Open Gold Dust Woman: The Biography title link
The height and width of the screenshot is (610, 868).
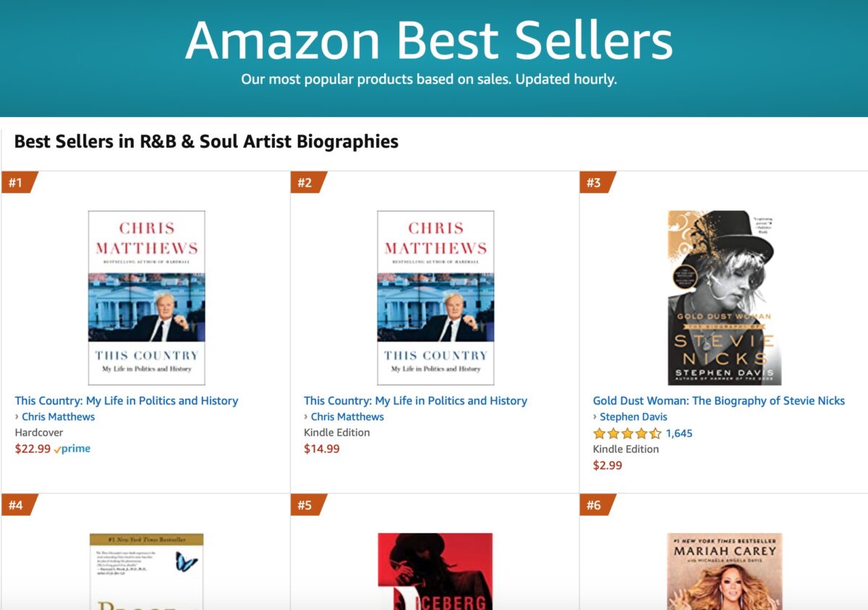[x=719, y=400]
